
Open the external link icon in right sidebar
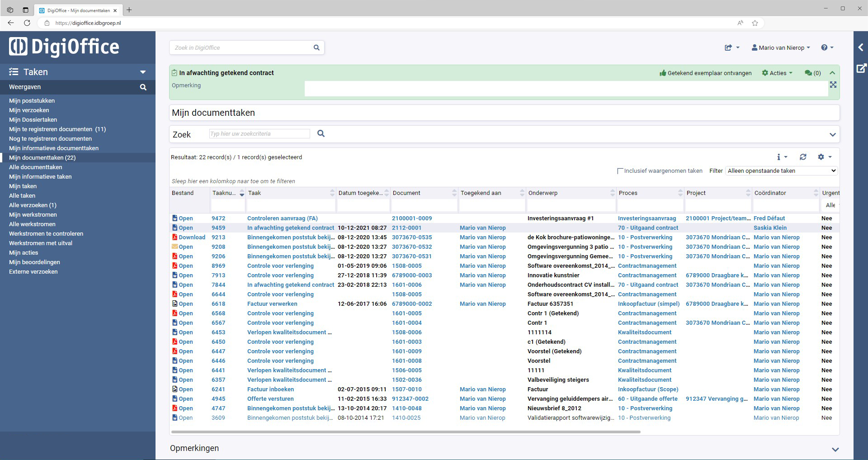[861, 68]
